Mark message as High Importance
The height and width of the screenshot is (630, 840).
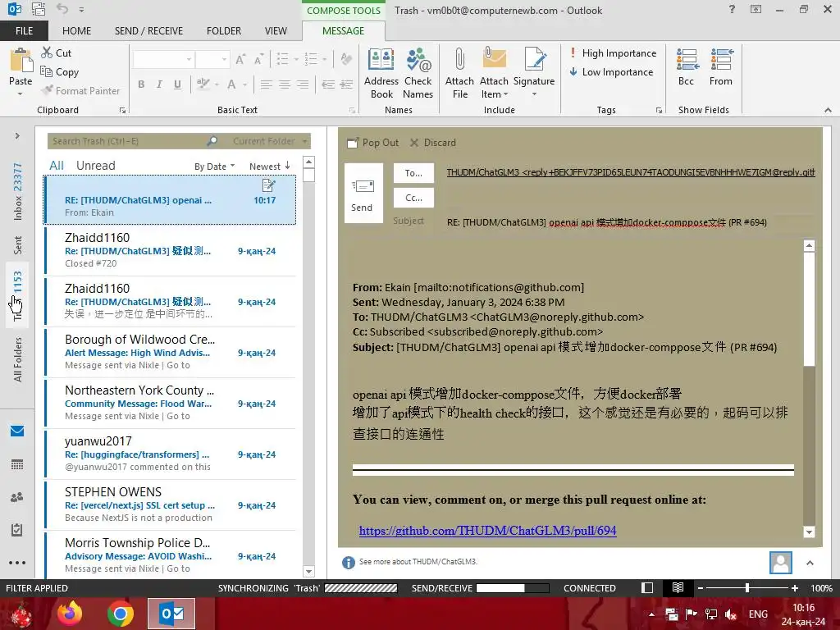[x=612, y=53]
